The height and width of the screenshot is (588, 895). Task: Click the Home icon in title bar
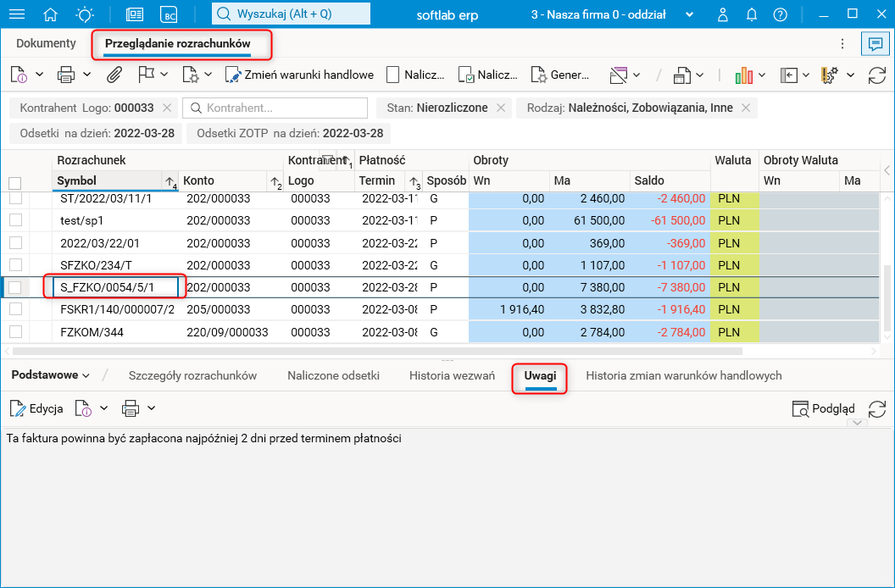(x=51, y=14)
